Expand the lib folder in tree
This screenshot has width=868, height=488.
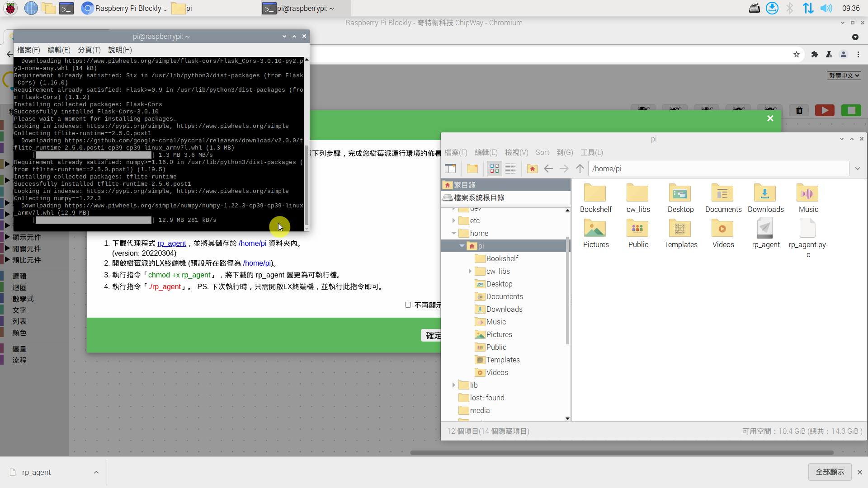(x=453, y=385)
